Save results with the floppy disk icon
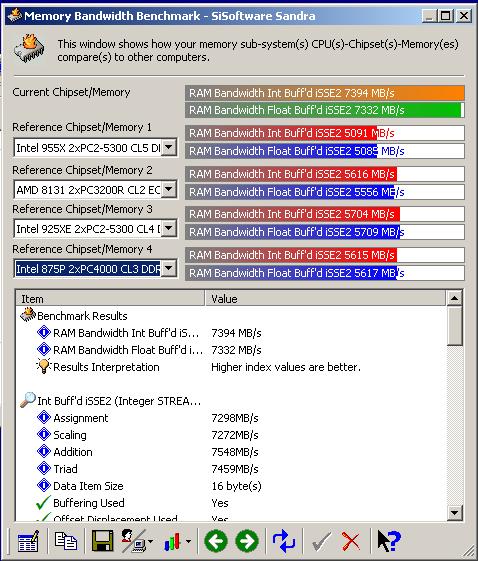The width and height of the screenshot is (478, 561). pos(102,541)
